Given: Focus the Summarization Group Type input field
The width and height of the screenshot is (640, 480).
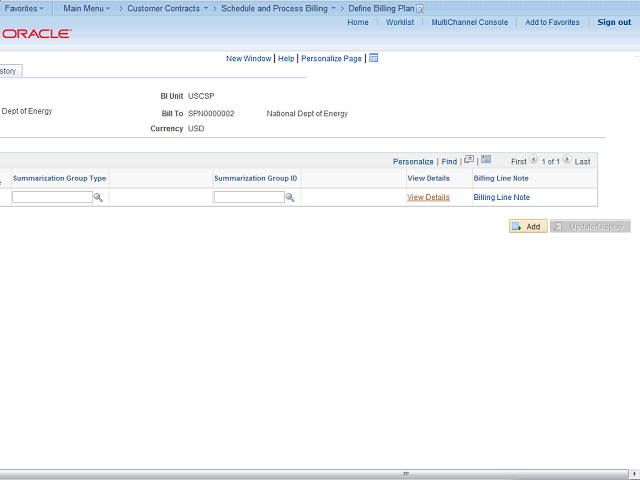Looking at the screenshot, I should (52, 197).
